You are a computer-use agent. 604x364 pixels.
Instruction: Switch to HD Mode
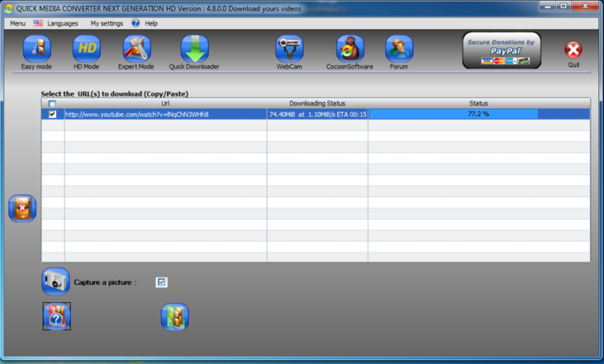point(86,49)
